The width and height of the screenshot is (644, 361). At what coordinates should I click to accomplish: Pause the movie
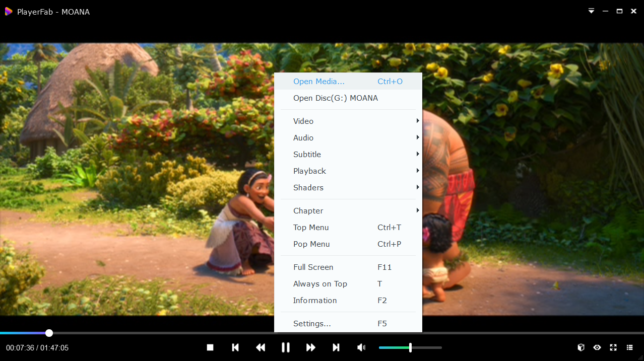286,347
